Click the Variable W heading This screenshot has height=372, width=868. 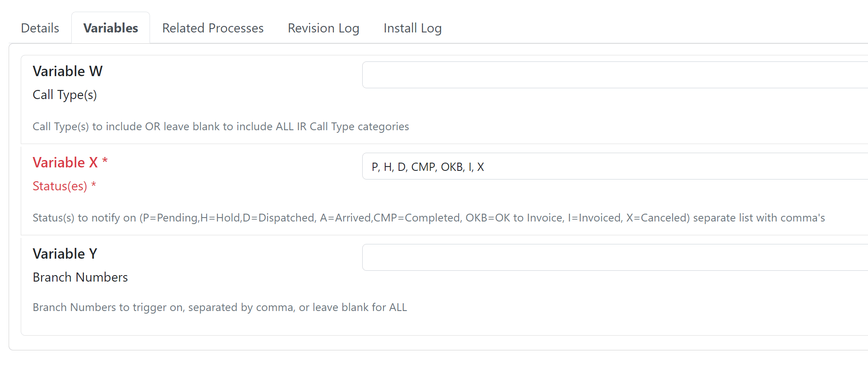pyautogui.click(x=67, y=71)
